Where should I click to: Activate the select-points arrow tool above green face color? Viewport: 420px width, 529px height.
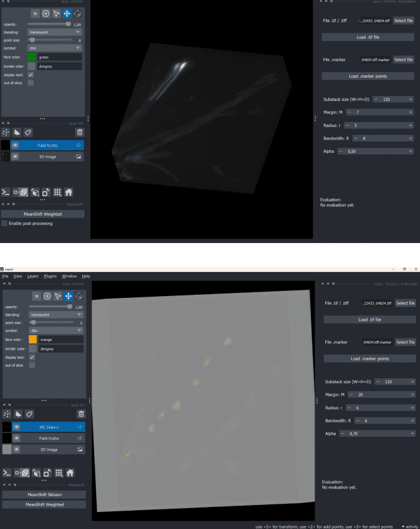click(x=56, y=13)
